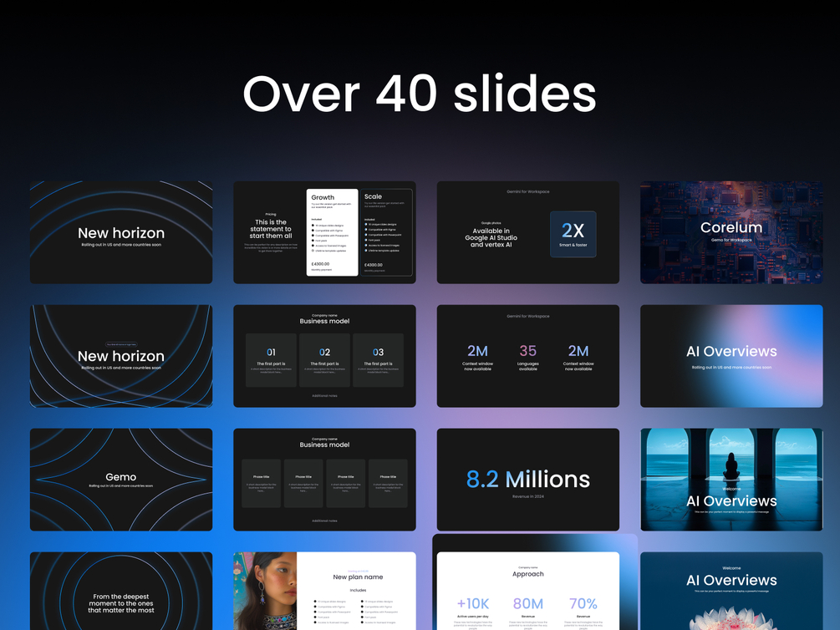Click the "+10K" figure on Approach slide
Screen dimensions: 840x630
pos(473,604)
